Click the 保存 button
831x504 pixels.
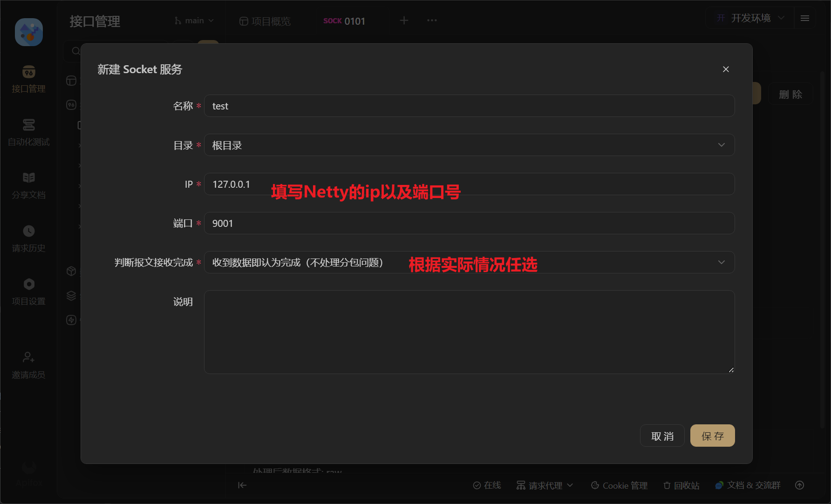712,436
